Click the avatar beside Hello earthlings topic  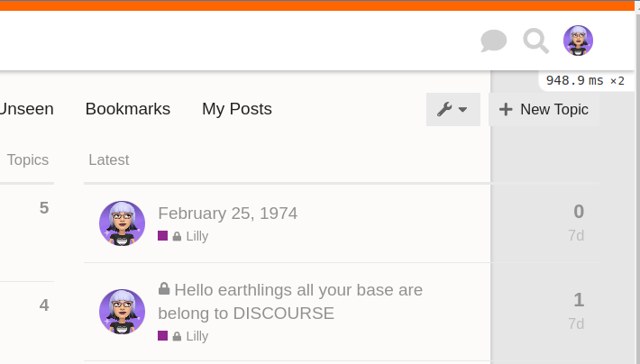click(122, 312)
